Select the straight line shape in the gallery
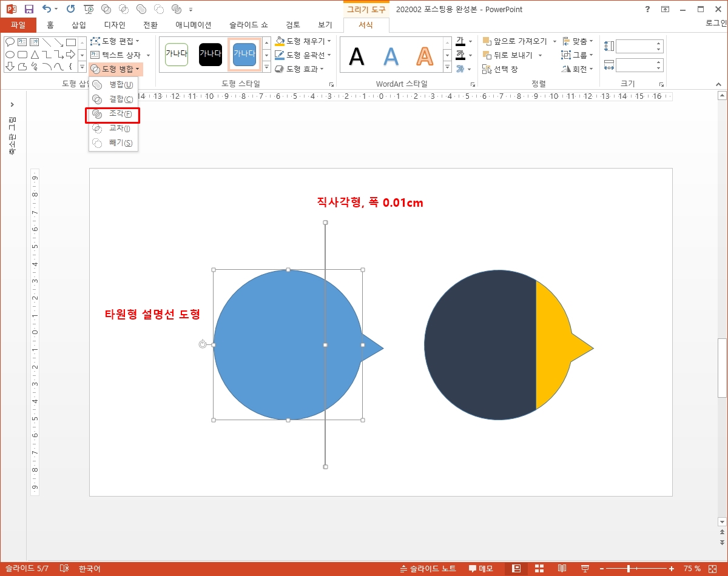Viewport: 728px width, 576px height. click(x=47, y=42)
